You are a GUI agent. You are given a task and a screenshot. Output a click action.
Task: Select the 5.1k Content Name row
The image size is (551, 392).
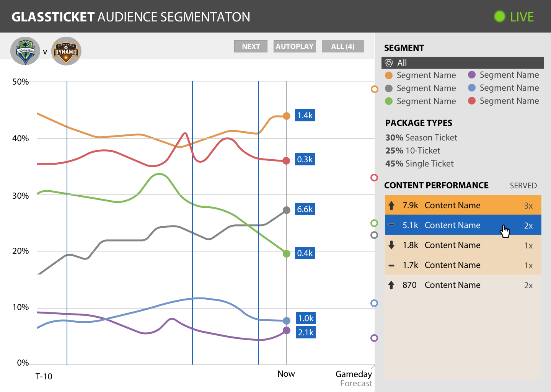click(x=452, y=225)
